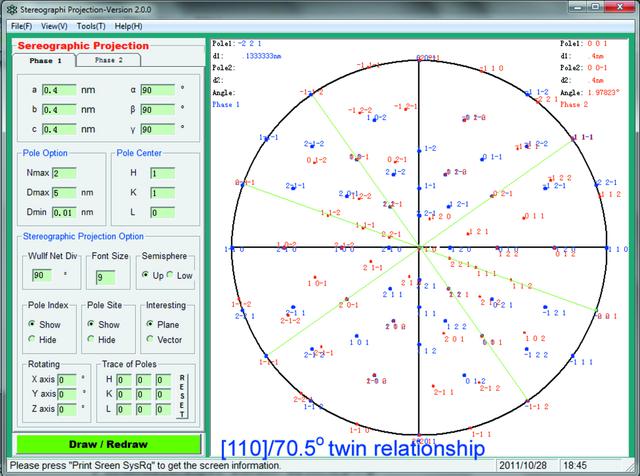Open the View(V) menu

tap(54, 26)
